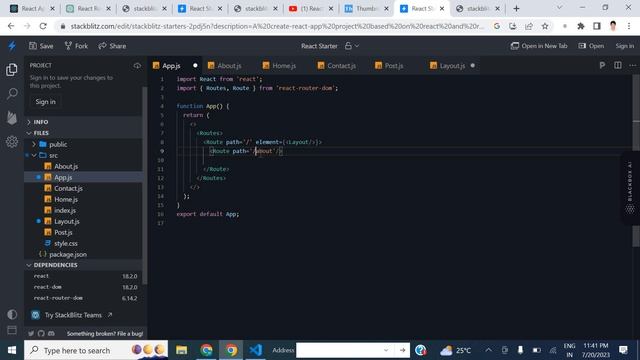Open Windows Start menu
This screenshot has height=360, width=640.
click(x=12, y=350)
